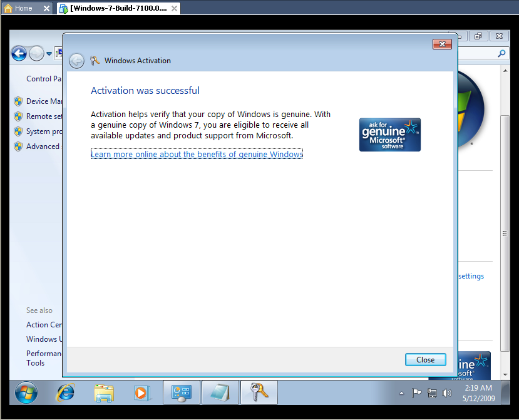Screen dimensions: 519x420
Task: Show hidden tray icons arrow
Action: coord(401,393)
